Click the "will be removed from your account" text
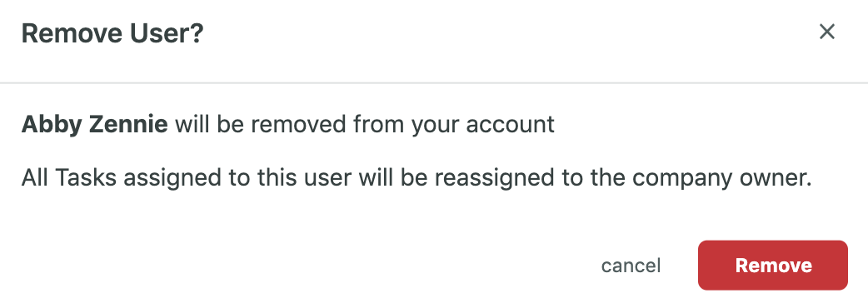 pos(365,125)
